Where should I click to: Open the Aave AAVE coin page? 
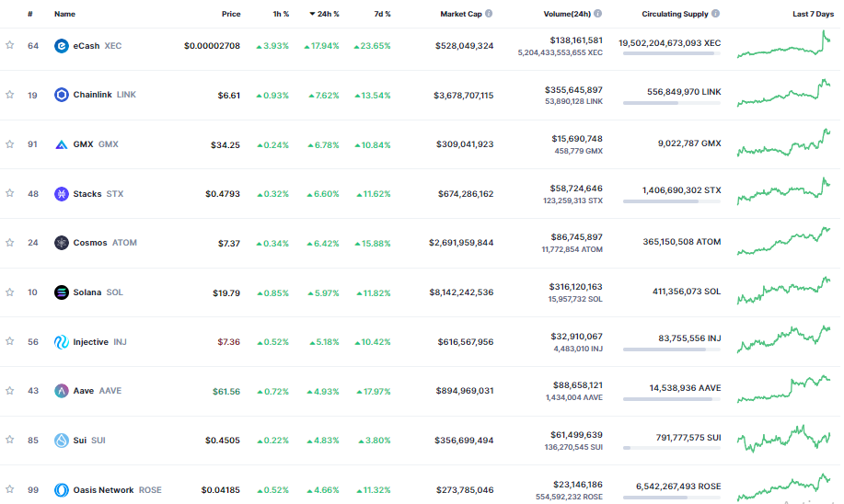coord(97,391)
